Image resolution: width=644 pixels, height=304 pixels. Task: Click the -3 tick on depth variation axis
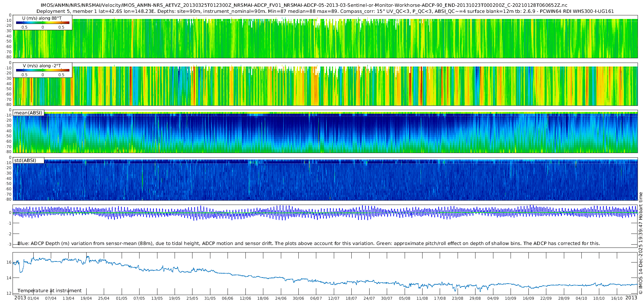[x=9, y=245]
